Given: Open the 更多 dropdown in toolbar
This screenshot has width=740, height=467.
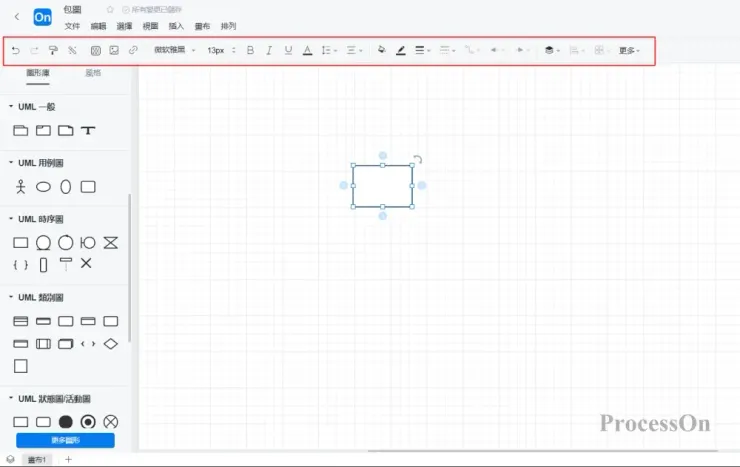Looking at the screenshot, I should [x=629, y=50].
